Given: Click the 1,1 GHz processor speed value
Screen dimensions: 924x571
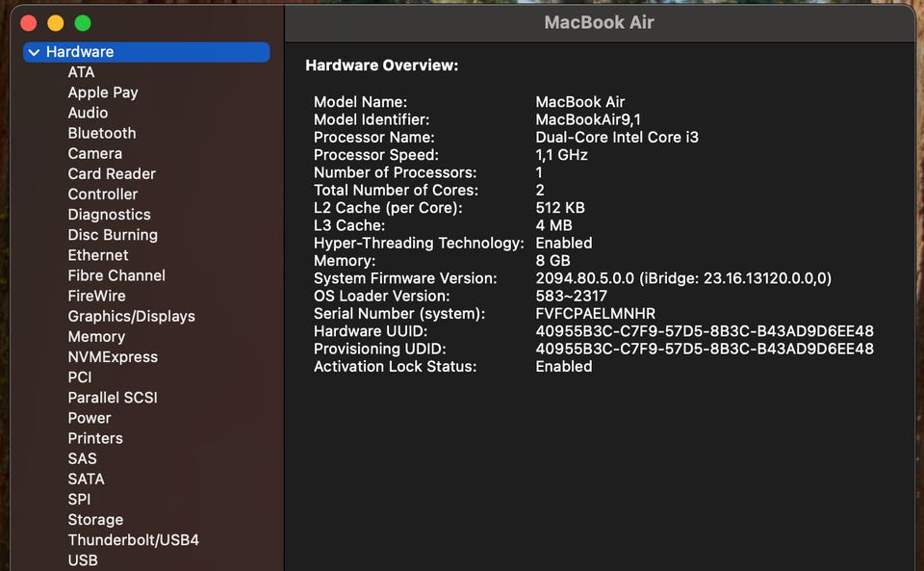Looking at the screenshot, I should (x=561, y=155).
